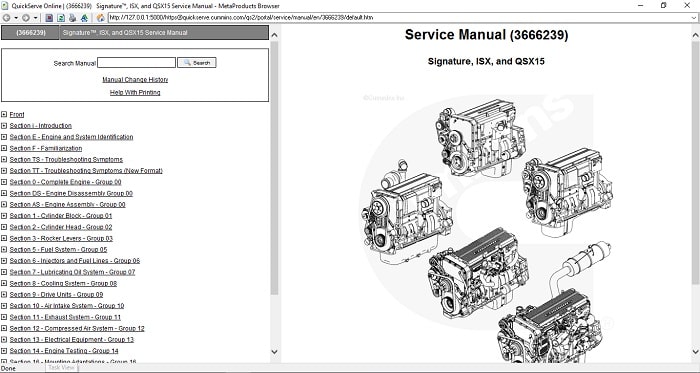Screen dimensions: 700x373
Task: Expand Section 3 - Rocker Levers node
Action: (4, 239)
